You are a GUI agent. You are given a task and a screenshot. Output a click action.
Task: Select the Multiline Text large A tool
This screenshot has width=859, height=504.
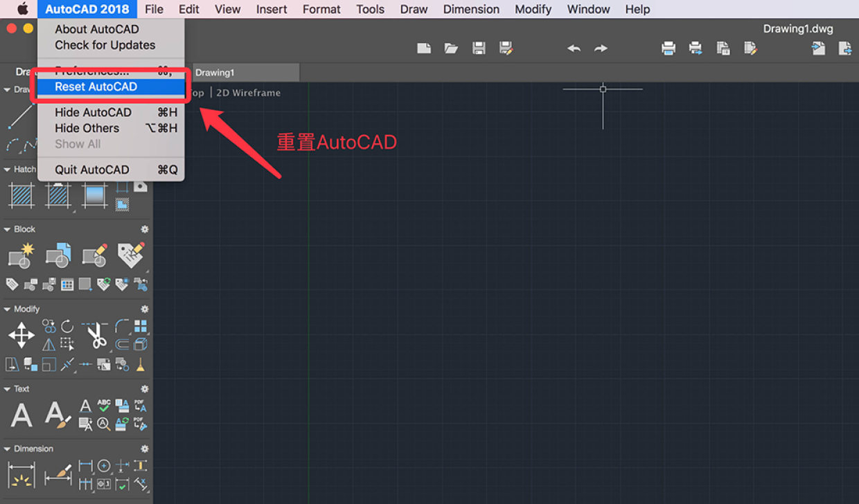point(21,415)
